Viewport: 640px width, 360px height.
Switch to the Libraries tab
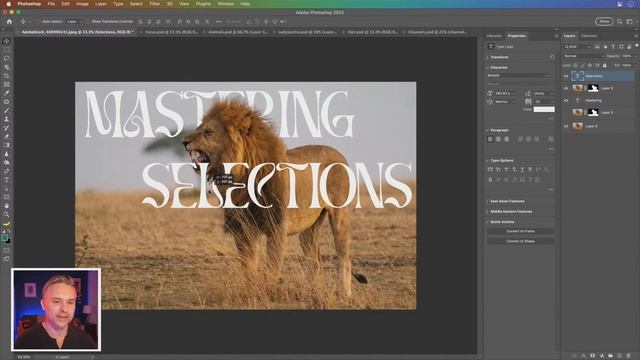pyautogui.click(x=494, y=36)
